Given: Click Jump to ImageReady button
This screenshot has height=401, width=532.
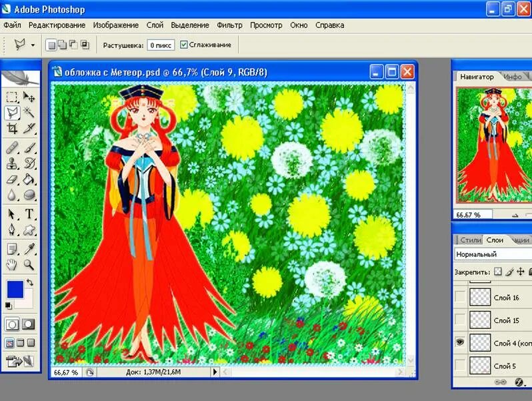Looking at the screenshot, I should [x=21, y=362].
